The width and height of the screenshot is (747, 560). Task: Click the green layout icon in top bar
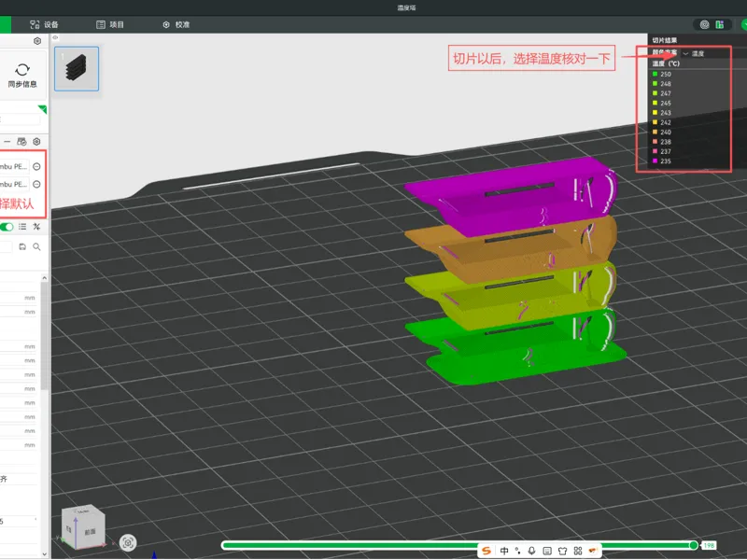click(720, 25)
